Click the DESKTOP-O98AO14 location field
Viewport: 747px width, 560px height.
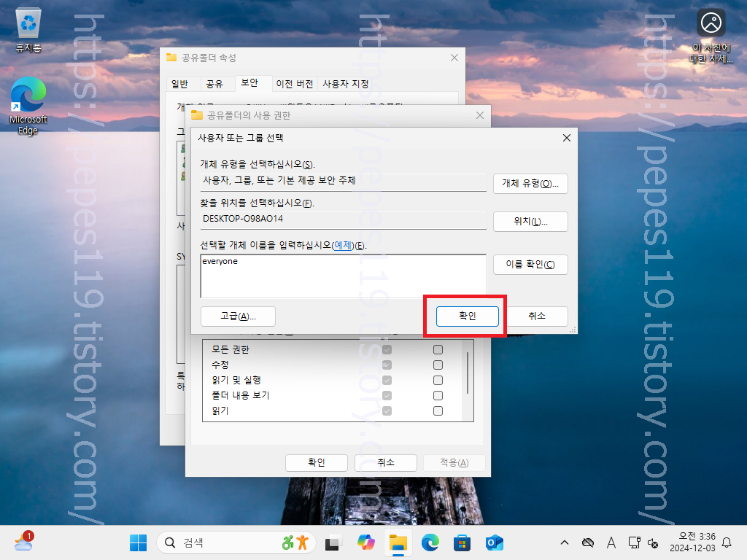343,219
